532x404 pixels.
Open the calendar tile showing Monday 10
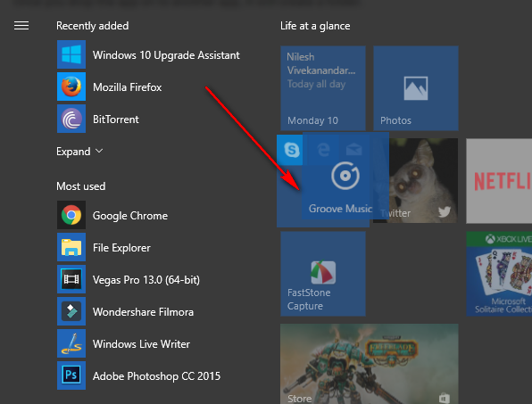click(323, 88)
